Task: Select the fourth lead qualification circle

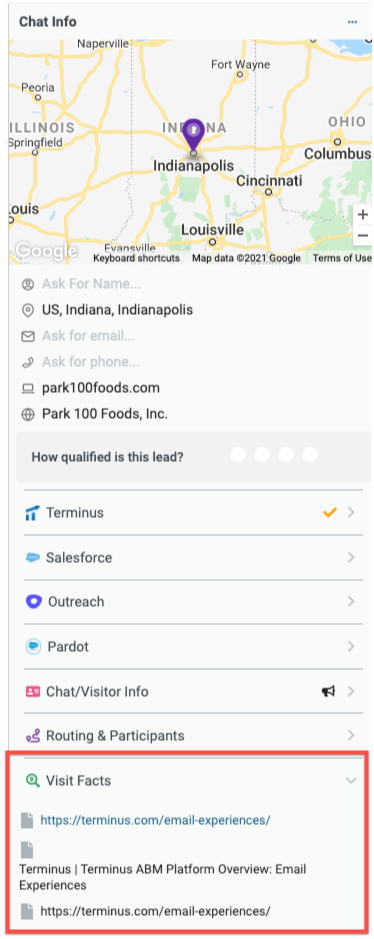Action: 310,455
